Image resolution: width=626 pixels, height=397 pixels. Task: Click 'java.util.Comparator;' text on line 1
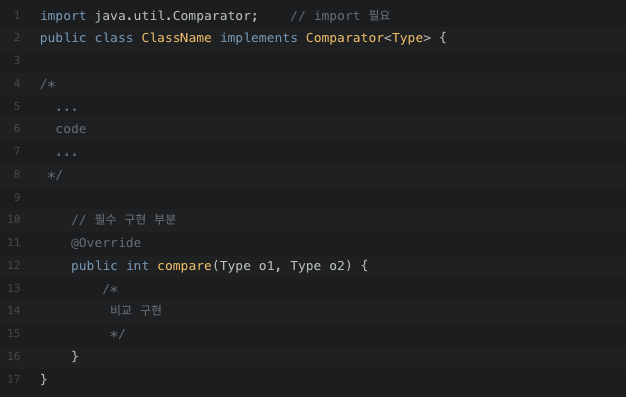[176, 16]
